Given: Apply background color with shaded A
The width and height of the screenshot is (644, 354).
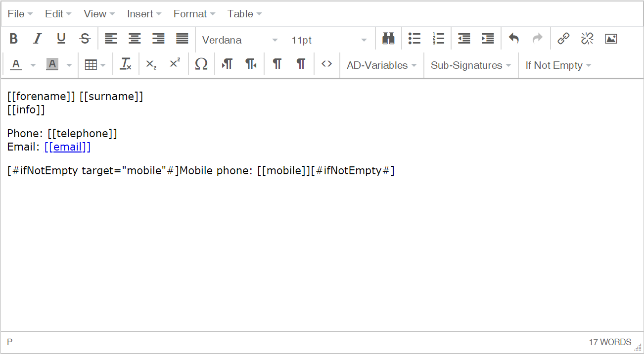Looking at the screenshot, I should click(x=52, y=64).
